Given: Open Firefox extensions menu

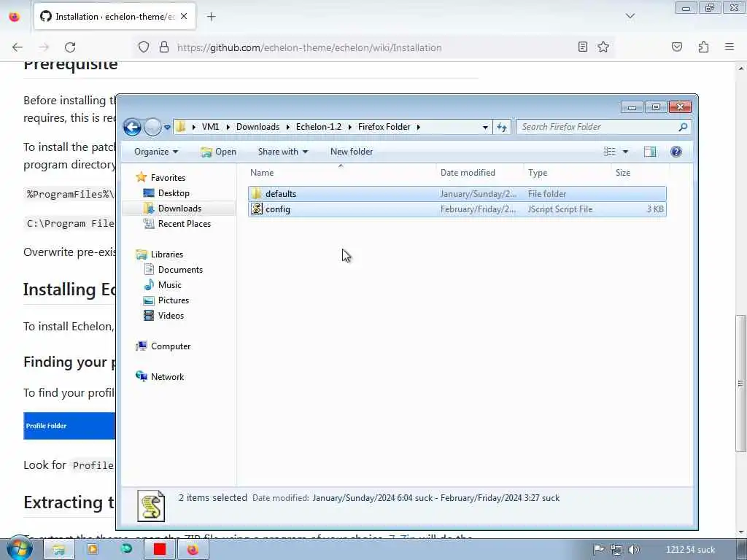Looking at the screenshot, I should (703, 47).
